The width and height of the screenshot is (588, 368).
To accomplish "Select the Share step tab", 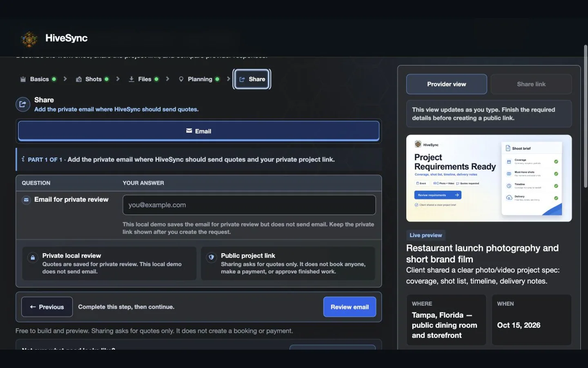I will pos(252,79).
